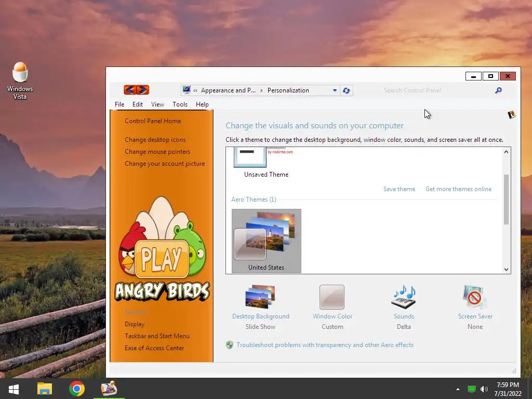Open Window Color custom swatch
Image resolution: width=532 pixels, height=399 pixels.
332,297
